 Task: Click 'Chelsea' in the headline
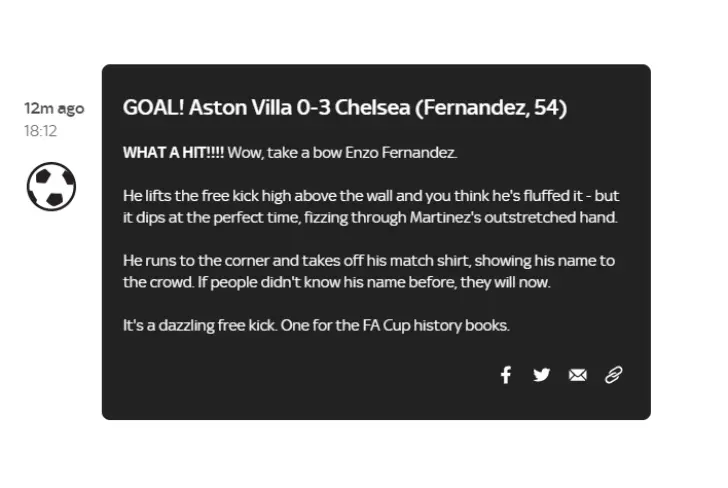click(x=372, y=107)
